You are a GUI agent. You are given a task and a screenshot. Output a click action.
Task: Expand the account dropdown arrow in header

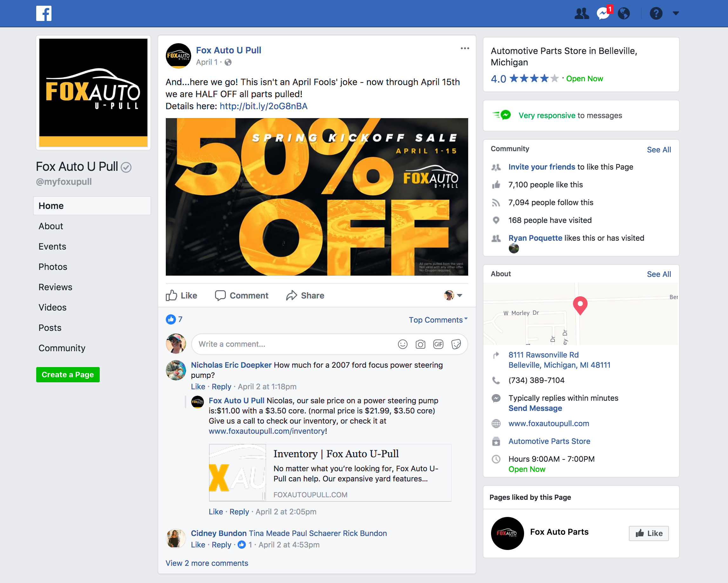(676, 14)
